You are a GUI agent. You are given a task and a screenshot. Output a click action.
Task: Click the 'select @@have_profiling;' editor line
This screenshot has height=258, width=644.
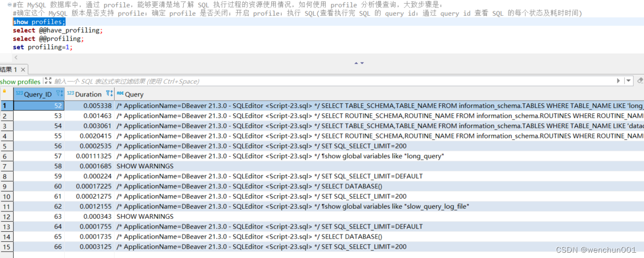pos(58,30)
